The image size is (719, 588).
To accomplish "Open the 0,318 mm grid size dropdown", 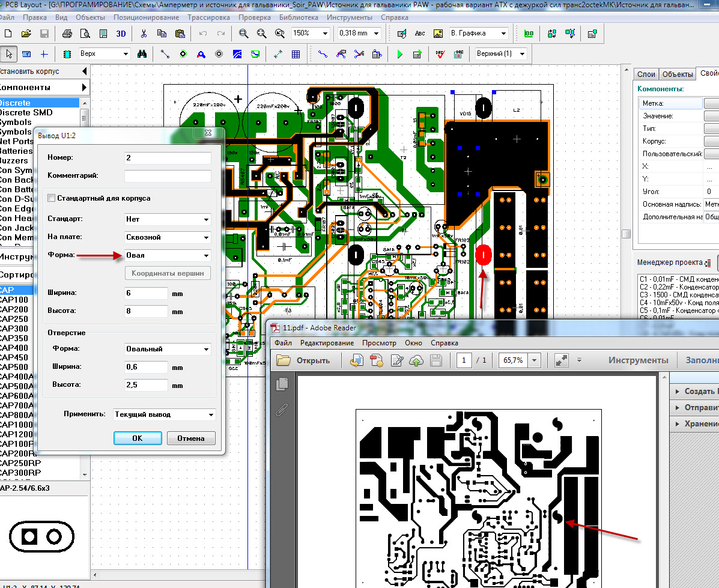I will 359,34.
